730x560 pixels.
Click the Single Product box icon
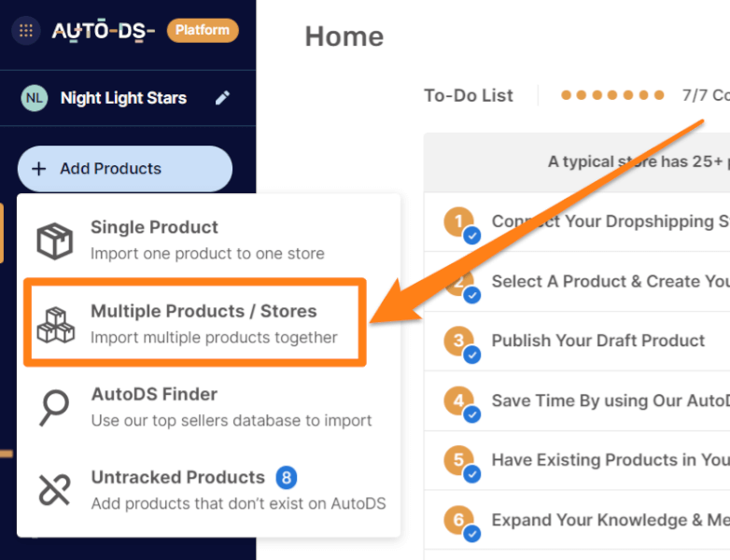(x=55, y=240)
